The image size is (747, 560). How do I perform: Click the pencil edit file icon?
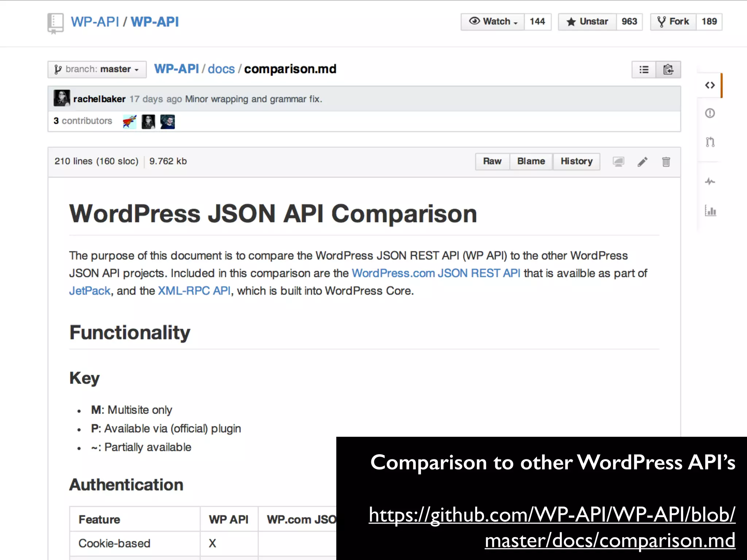tap(642, 162)
